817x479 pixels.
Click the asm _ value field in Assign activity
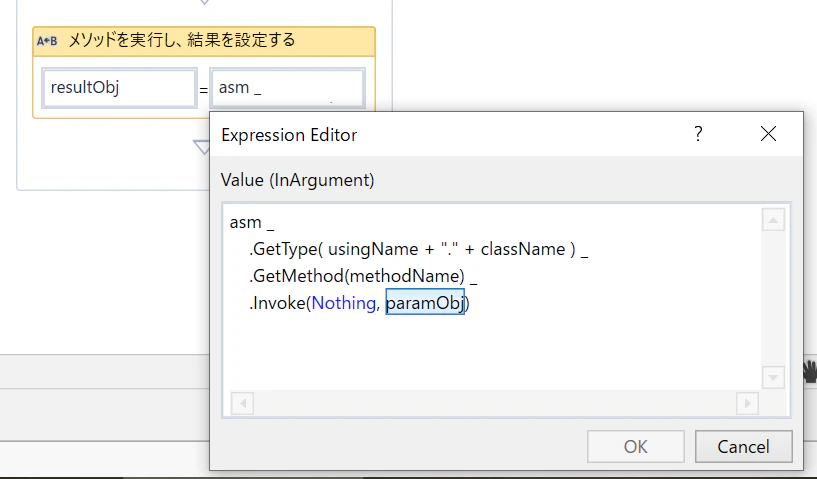(287, 88)
